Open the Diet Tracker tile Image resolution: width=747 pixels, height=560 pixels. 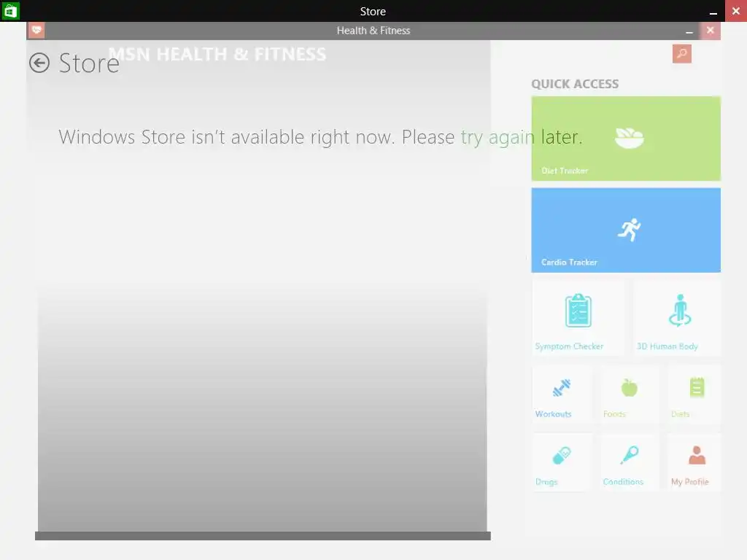[625, 139]
